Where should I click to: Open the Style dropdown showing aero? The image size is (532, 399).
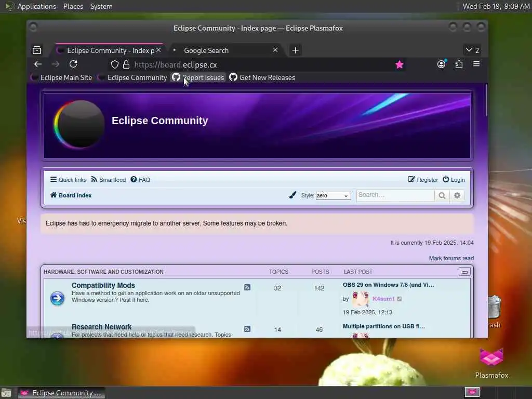pyautogui.click(x=333, y=196)
